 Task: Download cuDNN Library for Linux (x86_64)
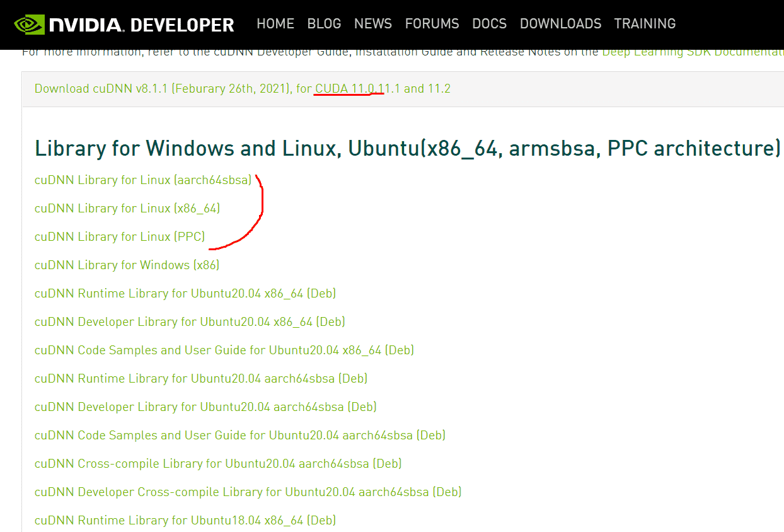[x=127, y=209]
